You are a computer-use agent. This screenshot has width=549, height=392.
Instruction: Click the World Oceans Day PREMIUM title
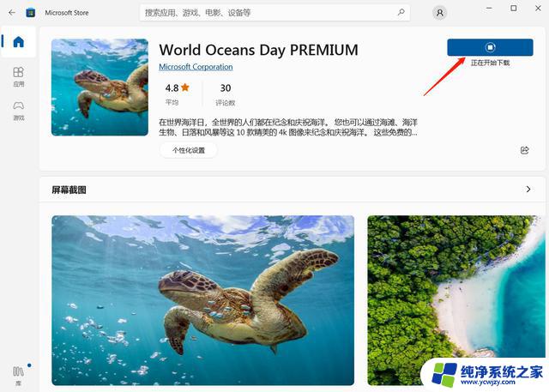258,50
